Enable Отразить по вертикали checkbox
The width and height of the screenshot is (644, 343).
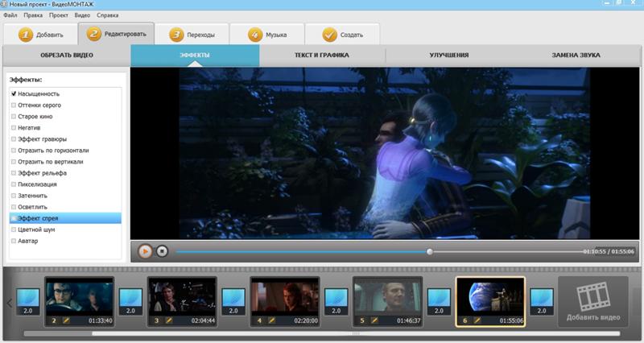(x=14, y=162)
